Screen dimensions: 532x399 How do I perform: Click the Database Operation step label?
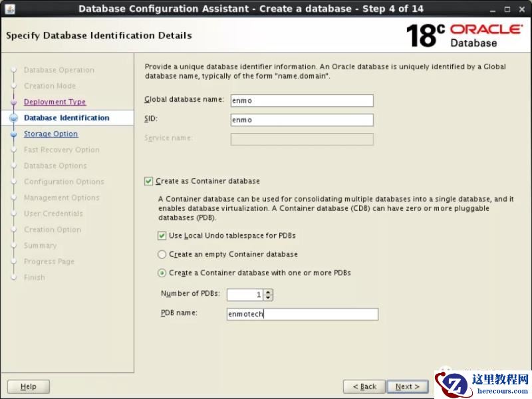click(x=59, y=70)
